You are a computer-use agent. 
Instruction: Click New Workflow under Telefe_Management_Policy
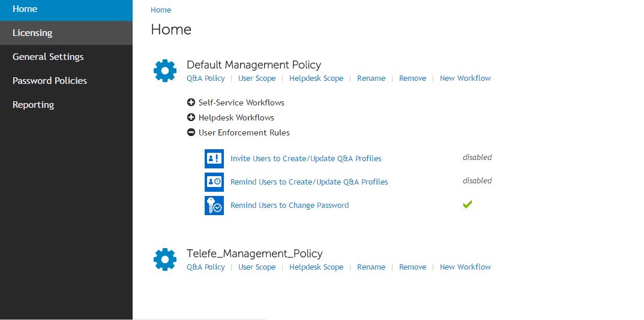point(465,267)
